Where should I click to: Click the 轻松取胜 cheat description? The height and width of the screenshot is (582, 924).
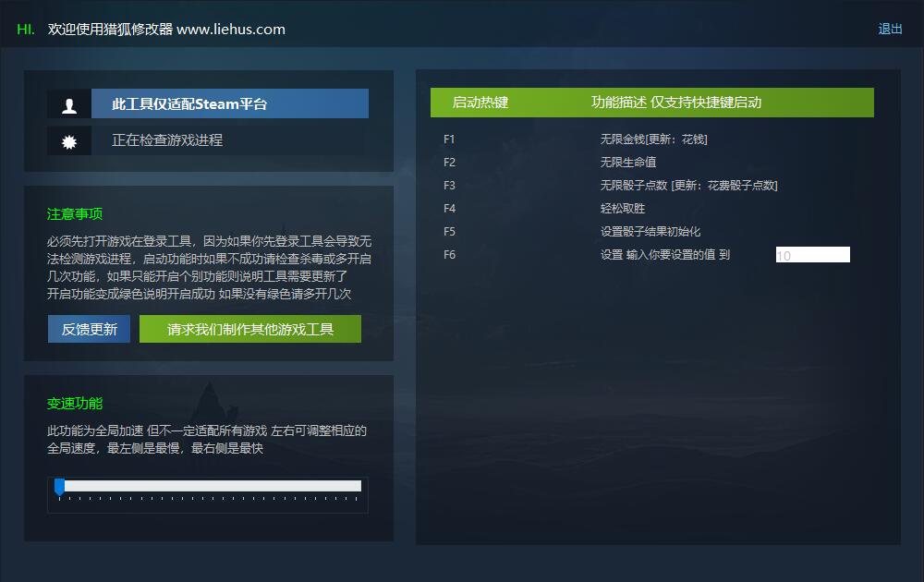tap(622, 208)
